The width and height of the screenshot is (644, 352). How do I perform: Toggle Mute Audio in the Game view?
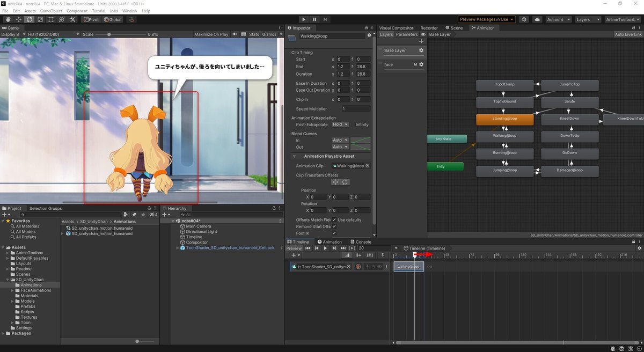tap(235, 34)
